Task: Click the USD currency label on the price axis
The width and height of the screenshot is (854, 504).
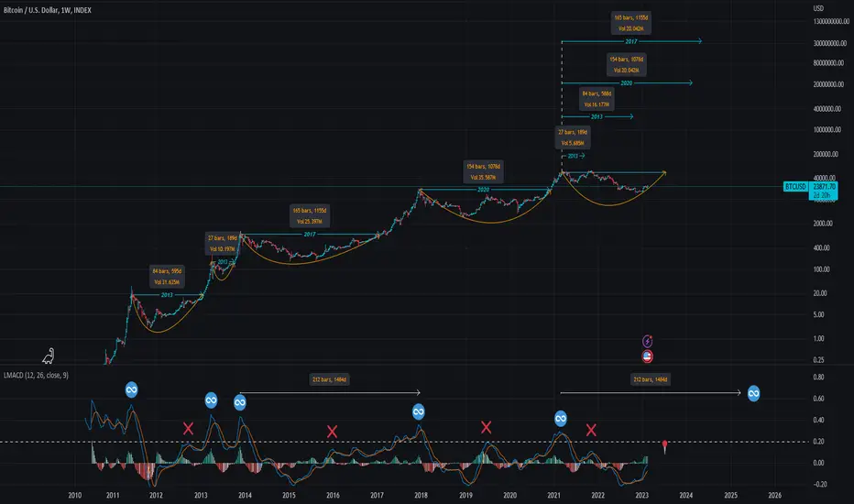Action: pos(818,8)
